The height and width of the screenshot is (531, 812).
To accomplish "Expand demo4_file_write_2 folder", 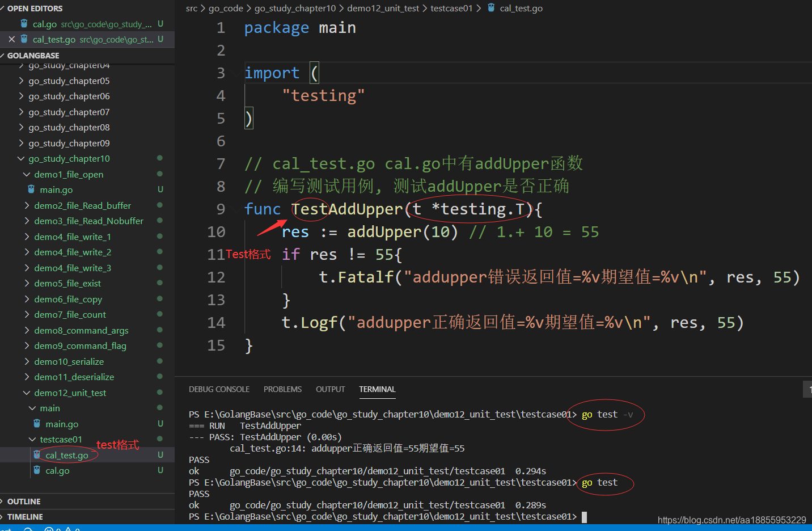I will pyautogui.click(x=27, y=252).
